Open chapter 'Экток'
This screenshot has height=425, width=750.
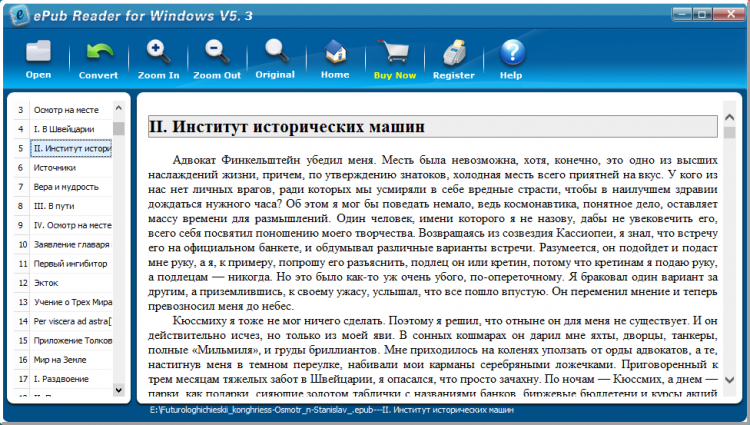click(46, 283)
